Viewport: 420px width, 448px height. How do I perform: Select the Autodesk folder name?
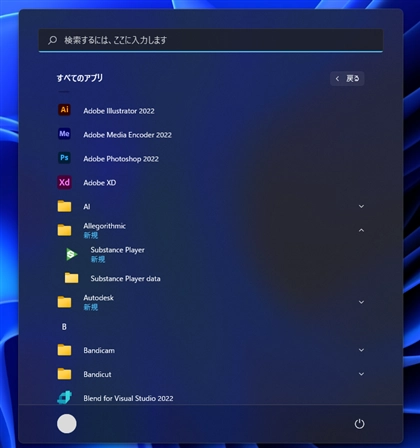[x=98, y=298]
